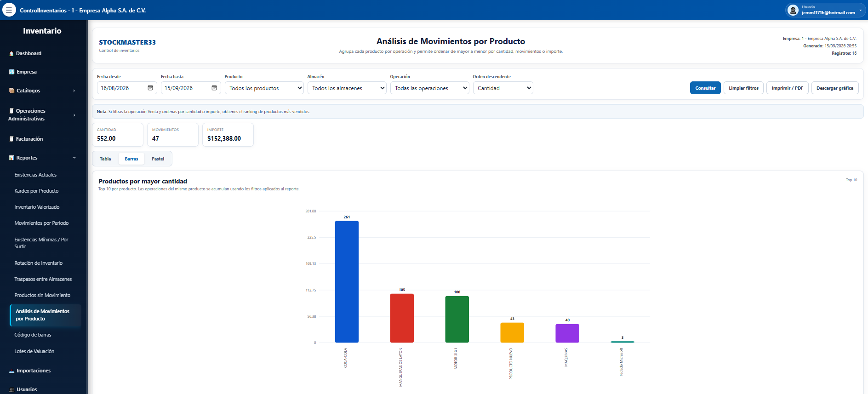Viewport: 868px width, 394px height.
Task: Click the Catálogos sidebar icon
Action: point(11,91)
